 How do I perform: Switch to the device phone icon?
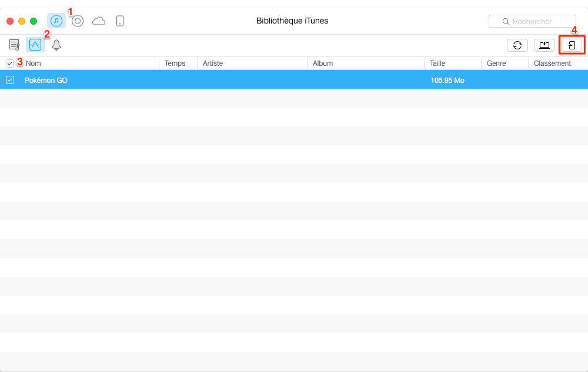(x=120, y=21)
